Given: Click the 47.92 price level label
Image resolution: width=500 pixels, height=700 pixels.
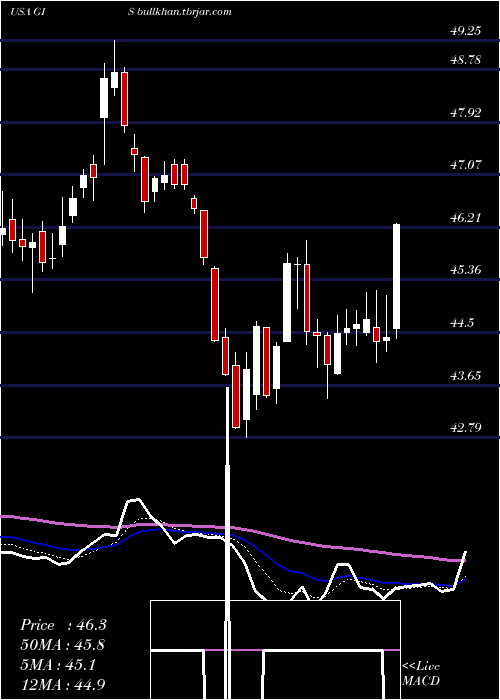Looking at the screenshot, I should (466, 112).
